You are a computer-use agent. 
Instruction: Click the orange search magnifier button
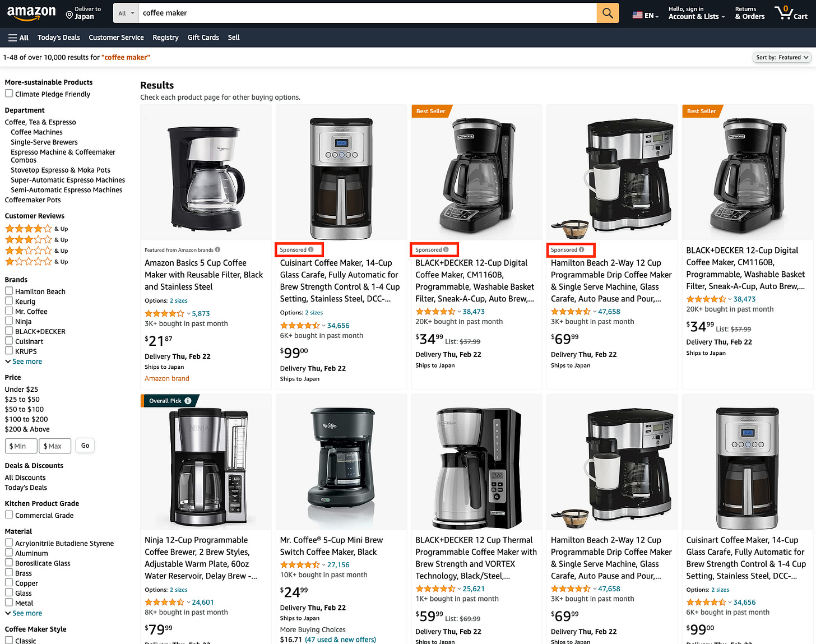point(608,13)
